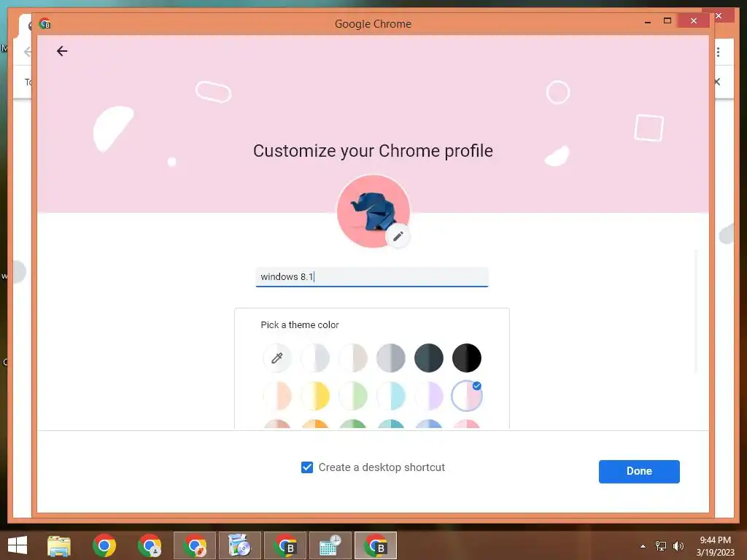Select the medium grey theme color
This screenshot has width=747, height=560.
pyautogui.click(x=391, y=357)
